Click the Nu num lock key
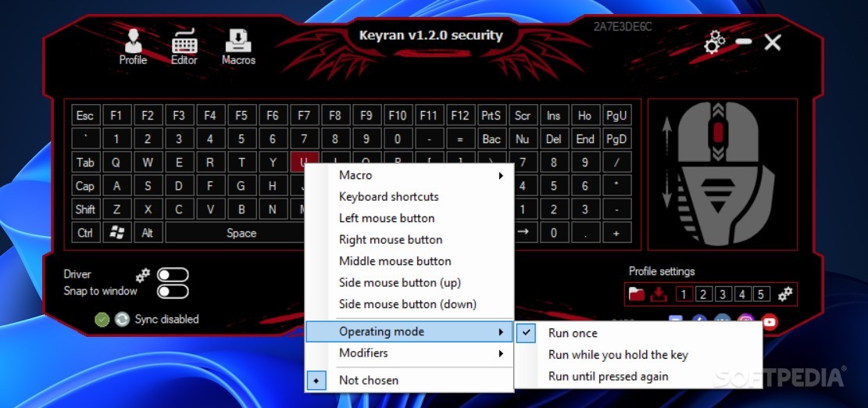The height and width of the screenshot is (408, 868). 523,139
